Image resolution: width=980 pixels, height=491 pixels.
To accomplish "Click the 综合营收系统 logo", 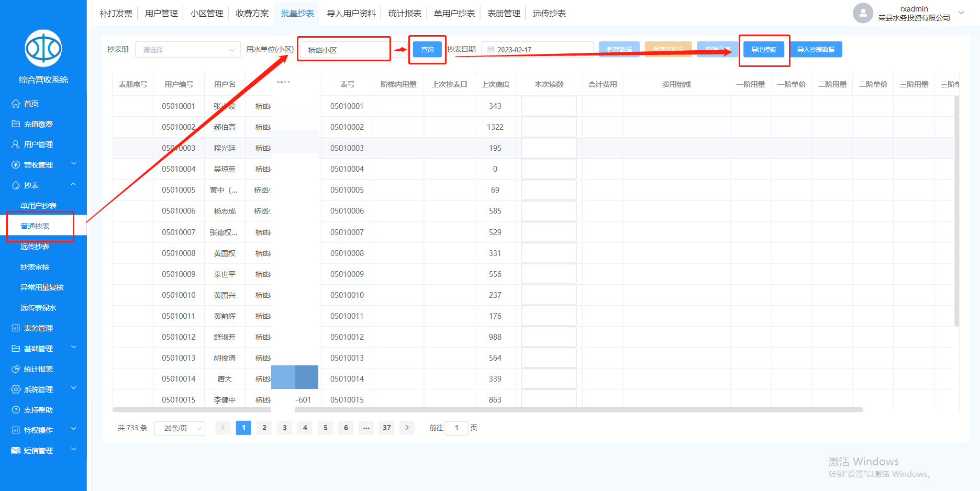I will [43, 48].
